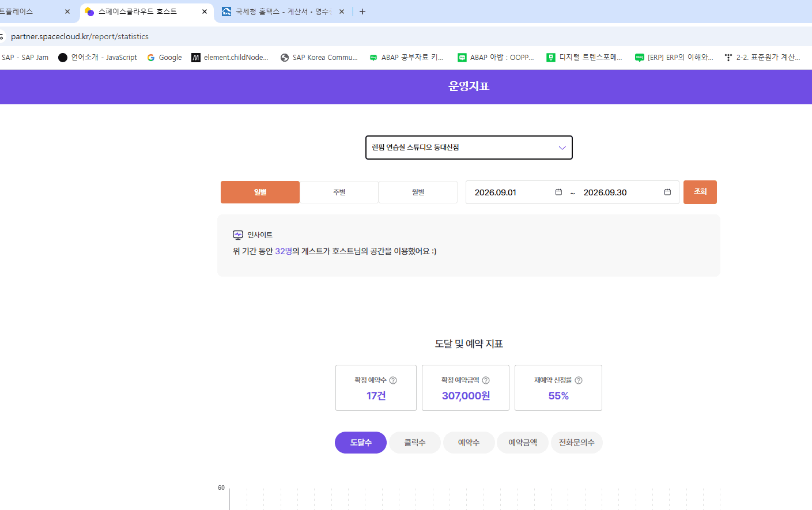Open the ABAP 공부자료 bookmark
The width and height of the screenshot is (812, 510).
[407, 58]
